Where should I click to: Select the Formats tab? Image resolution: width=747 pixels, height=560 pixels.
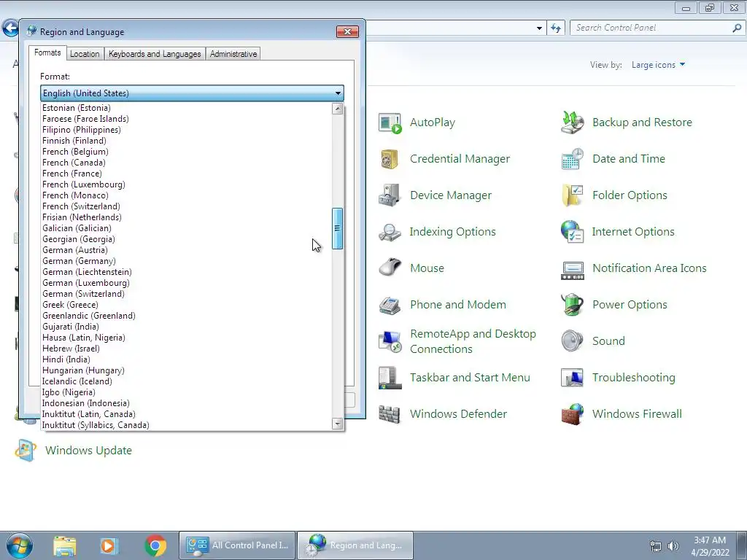pyautogui.click(x=47, y=52)
